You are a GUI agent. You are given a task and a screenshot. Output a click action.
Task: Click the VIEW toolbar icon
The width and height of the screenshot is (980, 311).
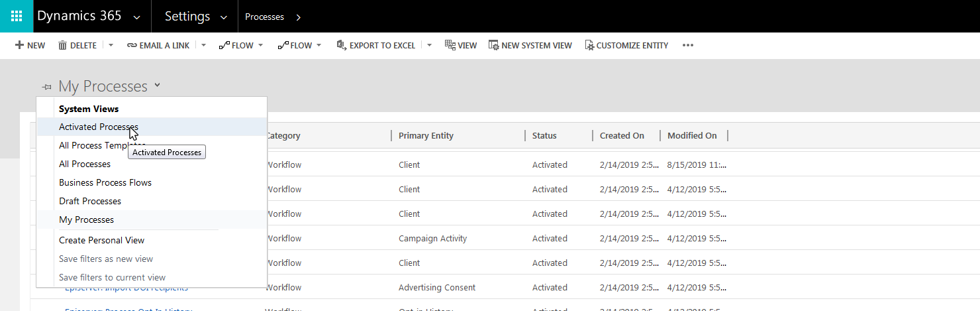pyautogui.click(x=450, y=46)
